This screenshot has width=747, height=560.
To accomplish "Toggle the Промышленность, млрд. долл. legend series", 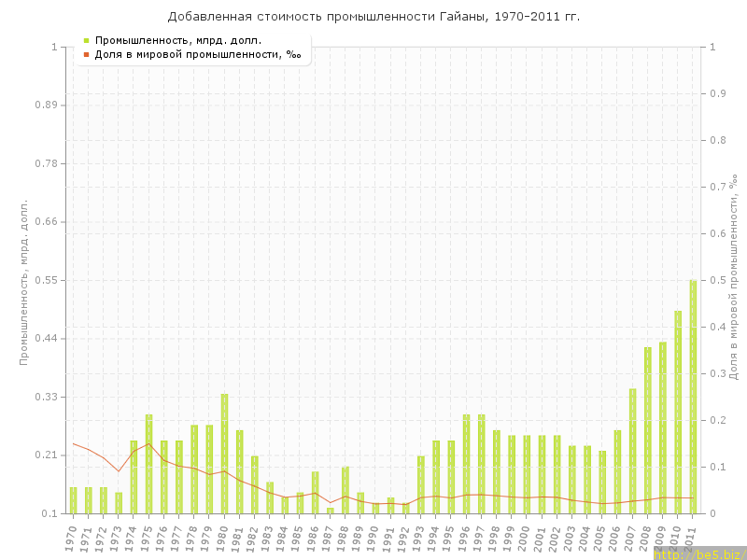I will 177,40.
